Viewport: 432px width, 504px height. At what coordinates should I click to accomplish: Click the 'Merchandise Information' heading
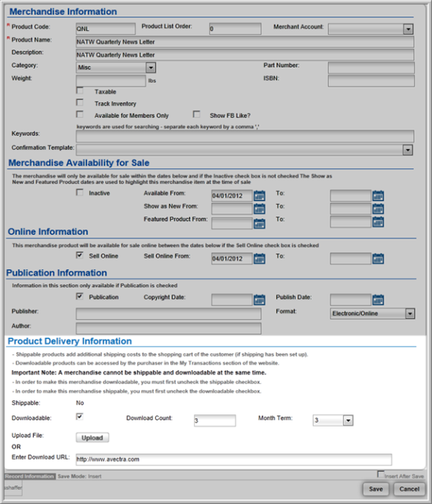pyautogui.click(x=63, y=11)
